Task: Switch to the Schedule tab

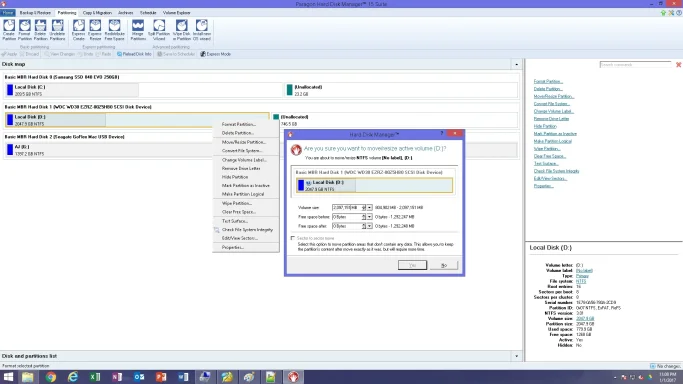Action: click(148, 13)
